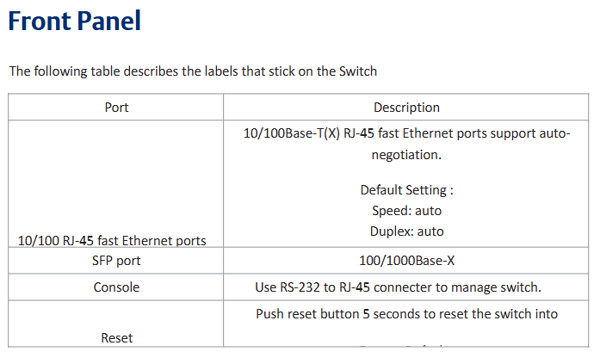
Task: Click the 10/100Base-T(X) description line
Action: pos(406,133)
